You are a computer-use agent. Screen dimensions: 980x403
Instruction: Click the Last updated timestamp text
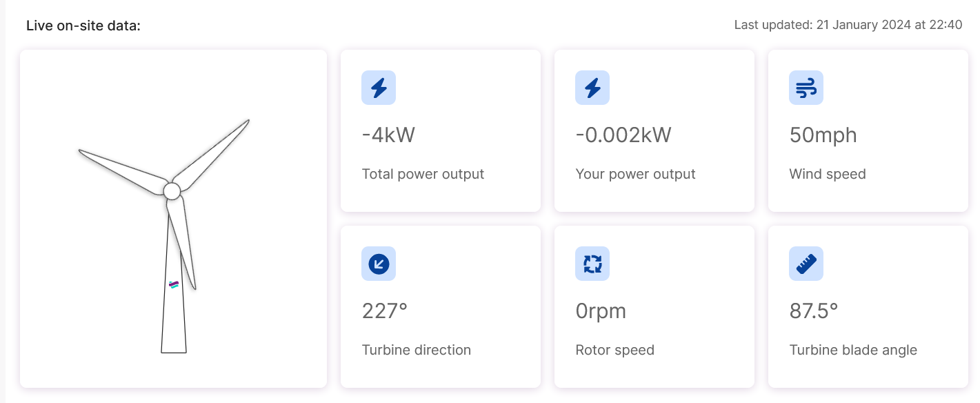(x=848, y=25)
